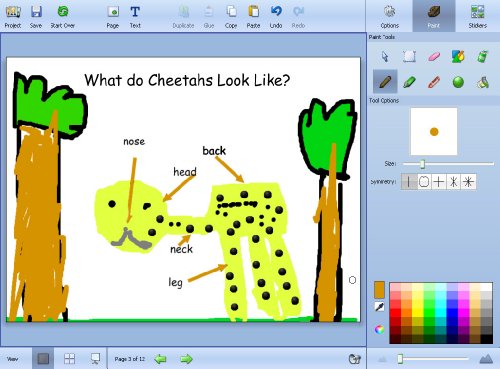Choose the green ball stamp tool
The image size is (500, 369).
coord(458,82)
